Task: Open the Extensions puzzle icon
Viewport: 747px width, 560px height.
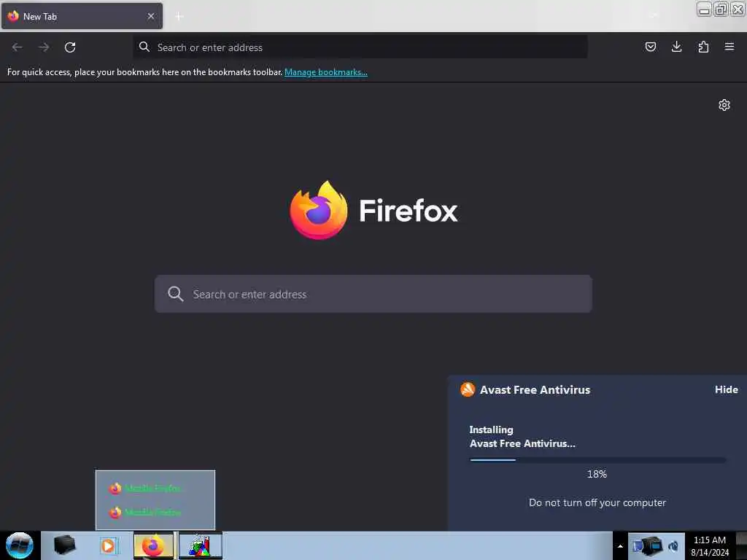Action: [703, 47]
